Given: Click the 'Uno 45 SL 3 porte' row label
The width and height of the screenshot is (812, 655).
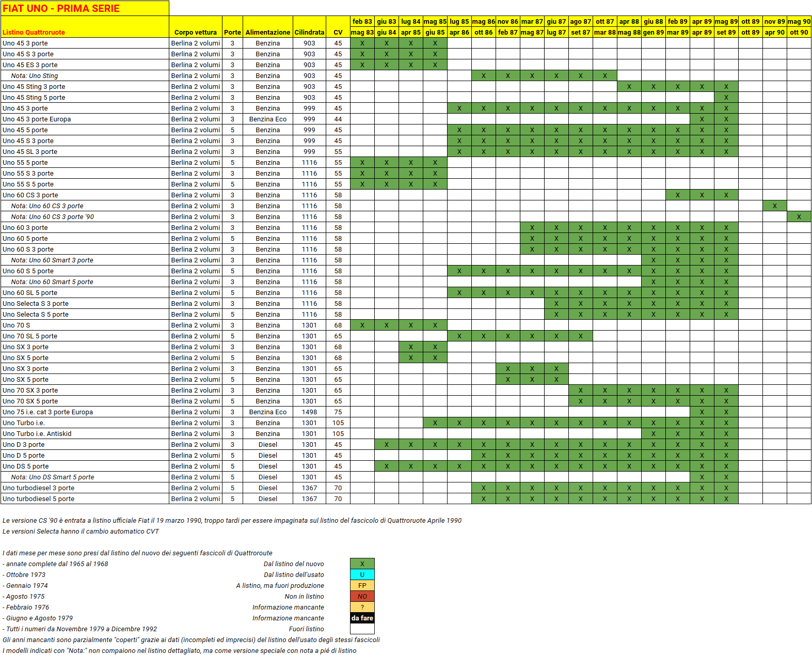Looking at the screenshot, I should click(85, 151).
